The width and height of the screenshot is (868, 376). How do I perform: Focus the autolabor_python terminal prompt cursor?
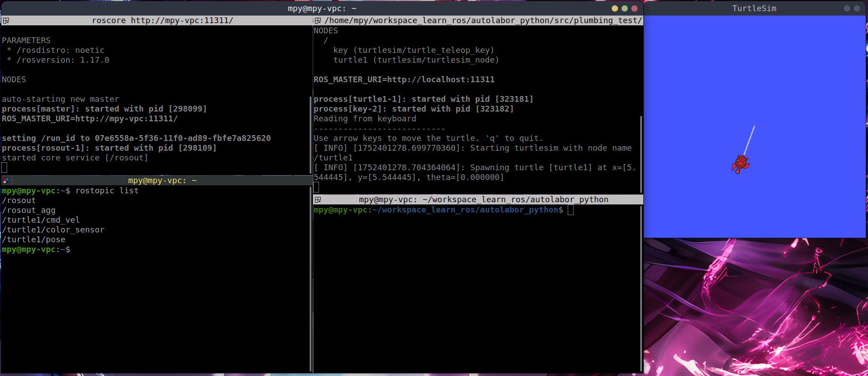coord(570,210)
